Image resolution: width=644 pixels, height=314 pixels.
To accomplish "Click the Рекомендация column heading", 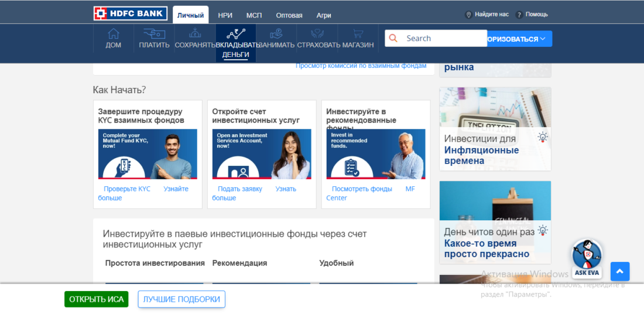I will click(239, 263).
